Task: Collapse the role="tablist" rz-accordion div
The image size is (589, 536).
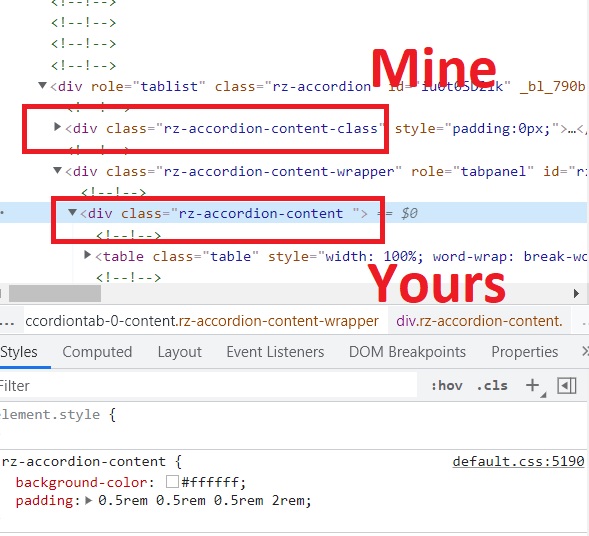Action: pos(42,86)
